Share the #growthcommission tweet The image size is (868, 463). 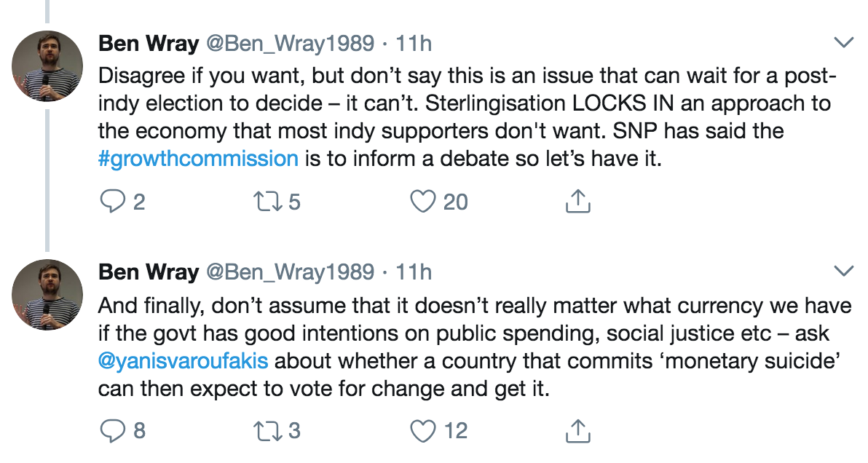[577, 202]
